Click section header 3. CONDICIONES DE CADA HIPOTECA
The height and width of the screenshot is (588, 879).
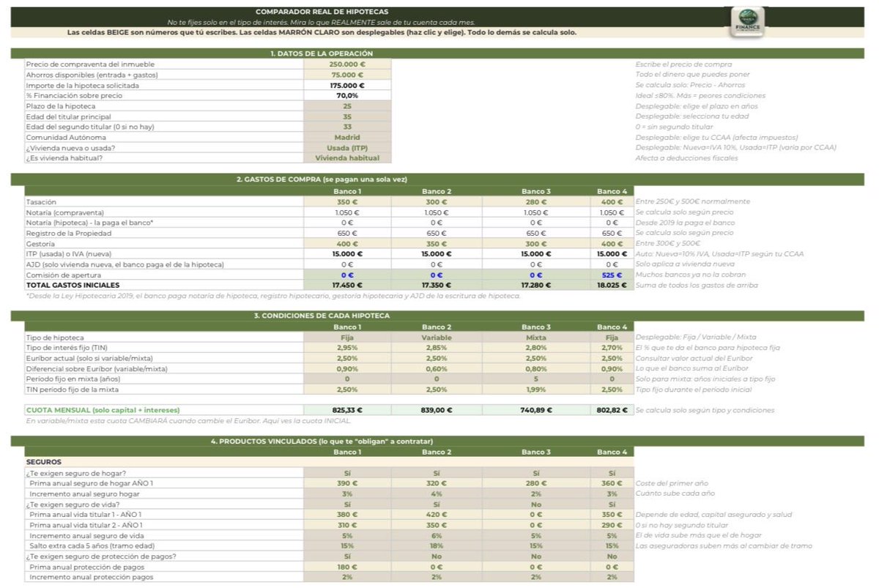click(322, 316)
